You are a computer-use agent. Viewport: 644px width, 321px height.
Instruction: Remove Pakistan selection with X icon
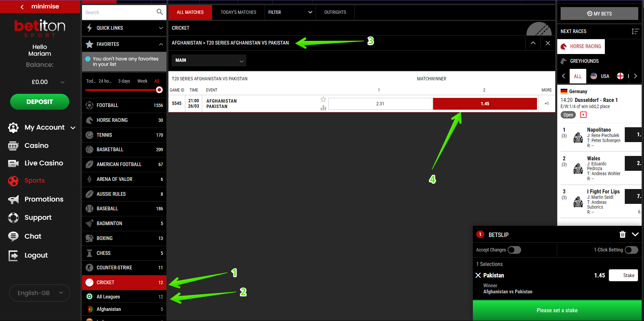pos(478,275)
